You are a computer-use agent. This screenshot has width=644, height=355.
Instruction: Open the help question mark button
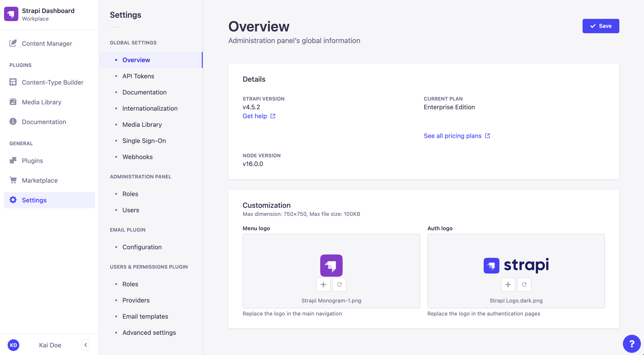coord(632,344)
